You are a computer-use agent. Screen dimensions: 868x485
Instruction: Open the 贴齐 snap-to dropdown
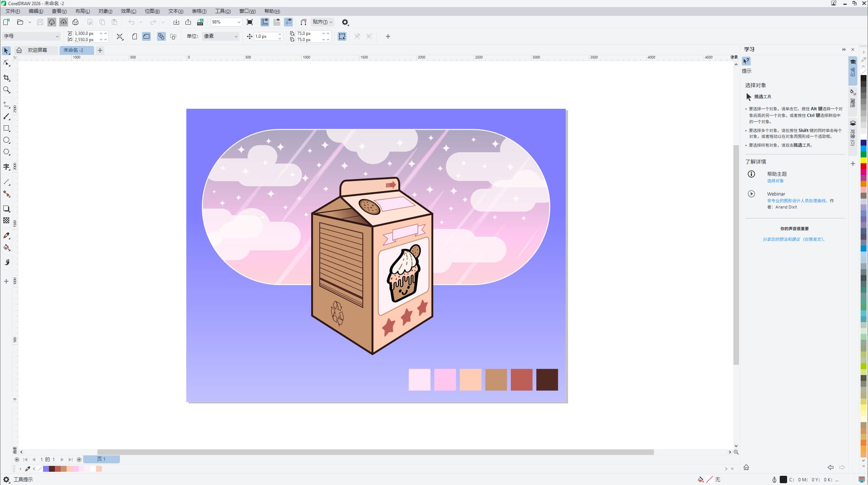[323, 22]
